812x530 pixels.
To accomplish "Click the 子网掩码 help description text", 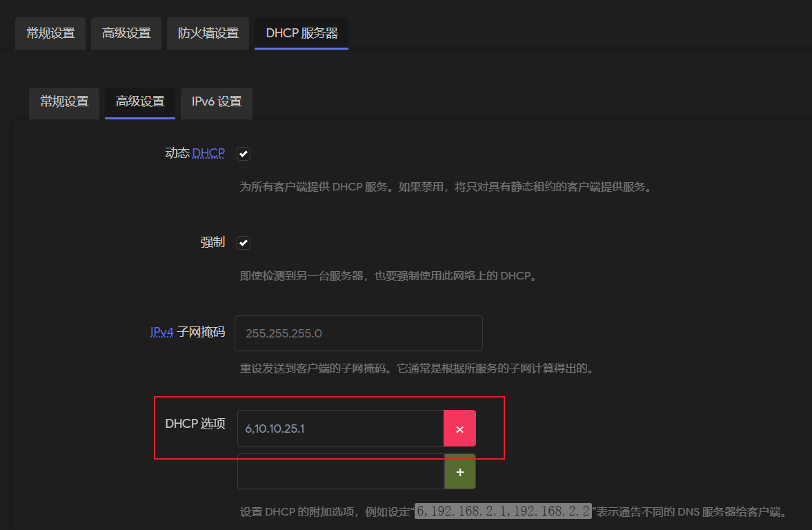I will pyautogui.click(x=417, y=369).
